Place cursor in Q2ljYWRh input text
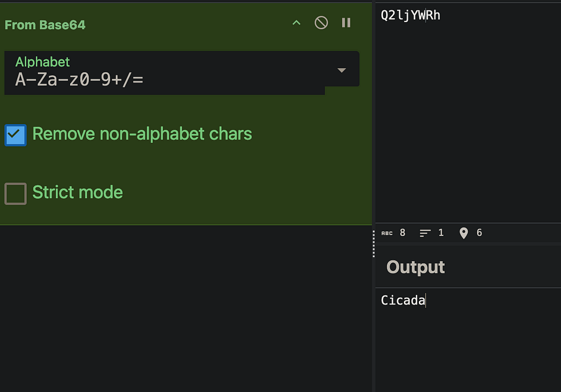Image resolution: width=561 pixels, height=392 pixels. point(410,15)
